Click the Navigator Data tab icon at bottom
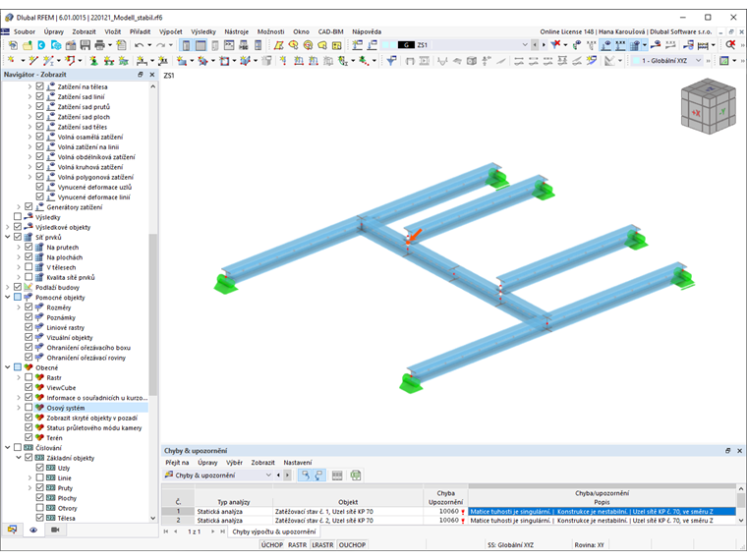747x560 pixels. [12, 530]
